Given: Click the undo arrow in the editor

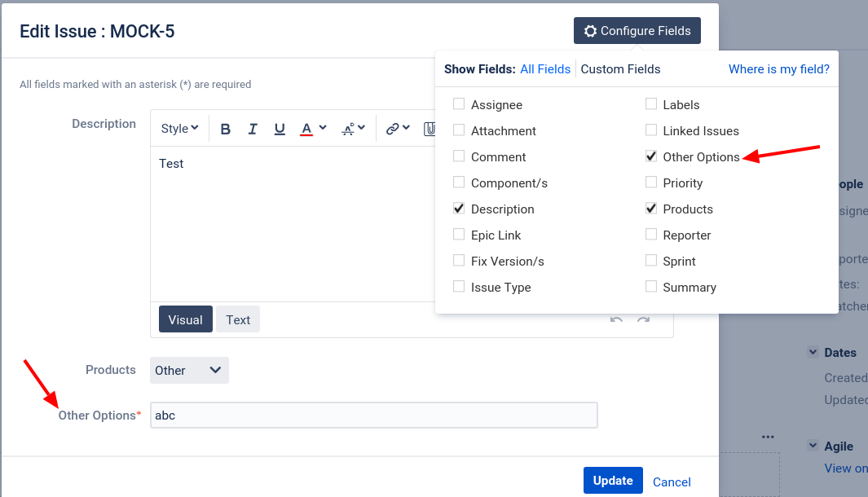Looking at the screenshot, I should (x=616, y=321).
